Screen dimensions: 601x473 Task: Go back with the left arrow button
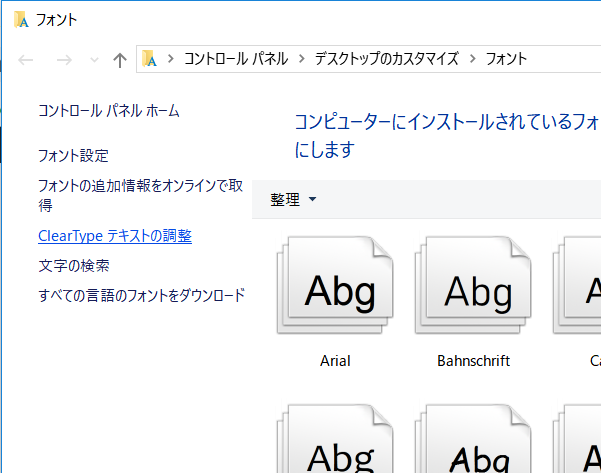point(26,60)
